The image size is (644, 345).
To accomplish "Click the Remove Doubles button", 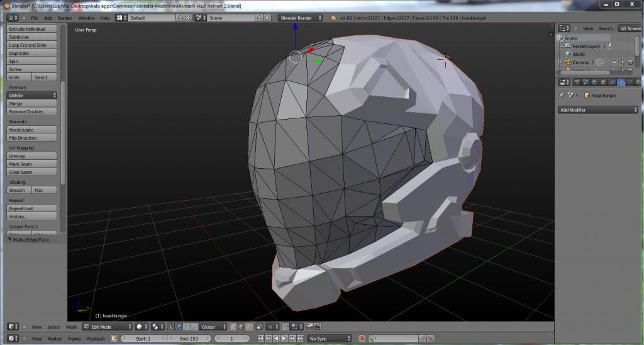I will tap(31, 111).
